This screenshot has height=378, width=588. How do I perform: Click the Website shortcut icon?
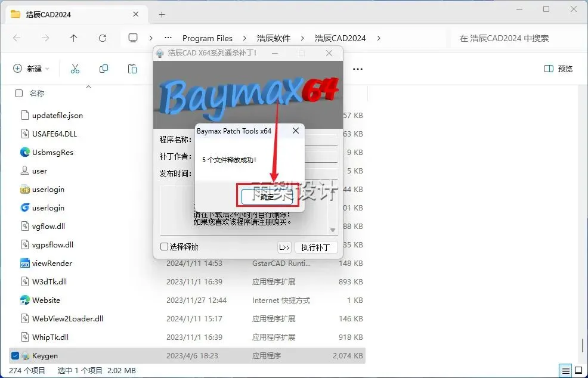click(25, 300)
